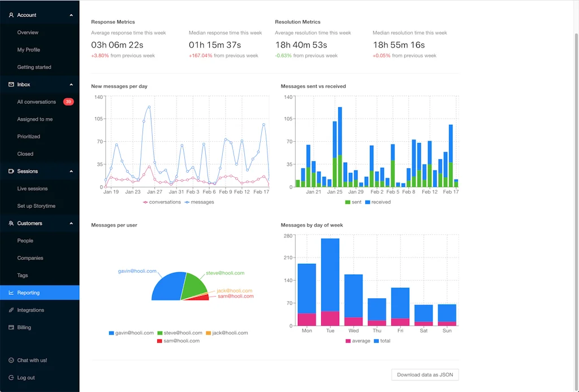Collapse the Inbox section chevron

71,85
